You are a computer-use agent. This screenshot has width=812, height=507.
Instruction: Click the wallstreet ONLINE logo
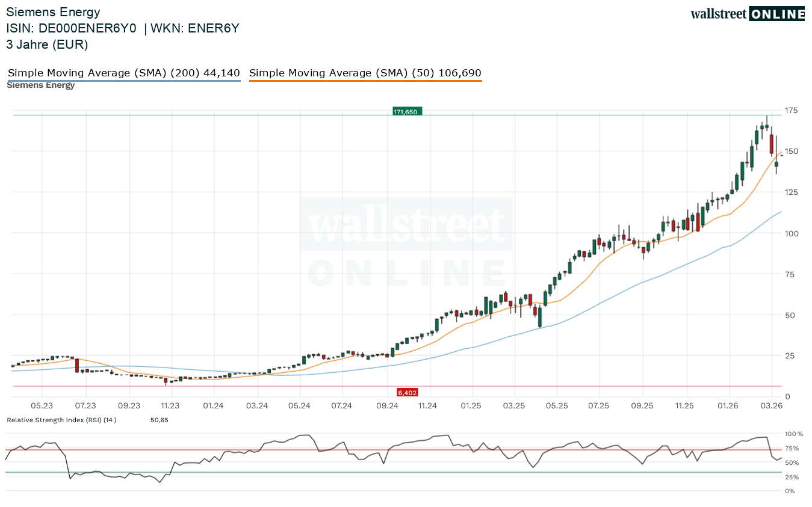point(747,14)
